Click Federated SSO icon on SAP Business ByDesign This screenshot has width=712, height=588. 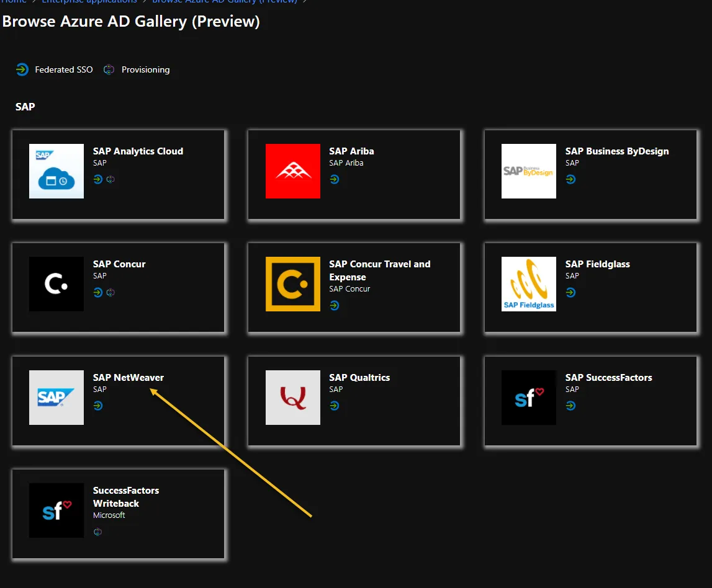(571, 179)
